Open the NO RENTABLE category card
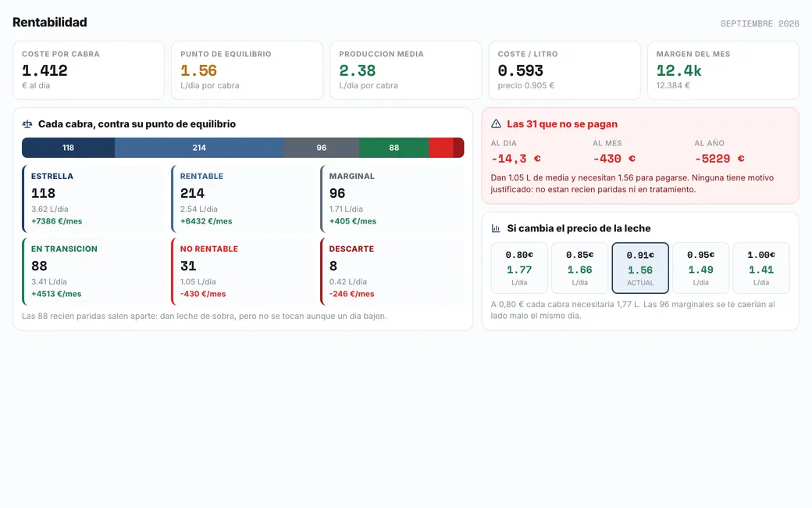 tap(242, 271)
